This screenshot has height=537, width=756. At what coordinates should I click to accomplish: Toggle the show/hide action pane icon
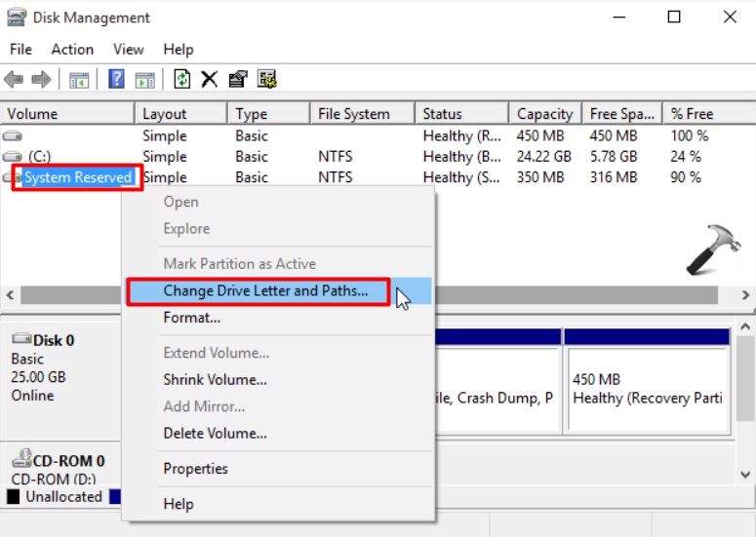144,80
